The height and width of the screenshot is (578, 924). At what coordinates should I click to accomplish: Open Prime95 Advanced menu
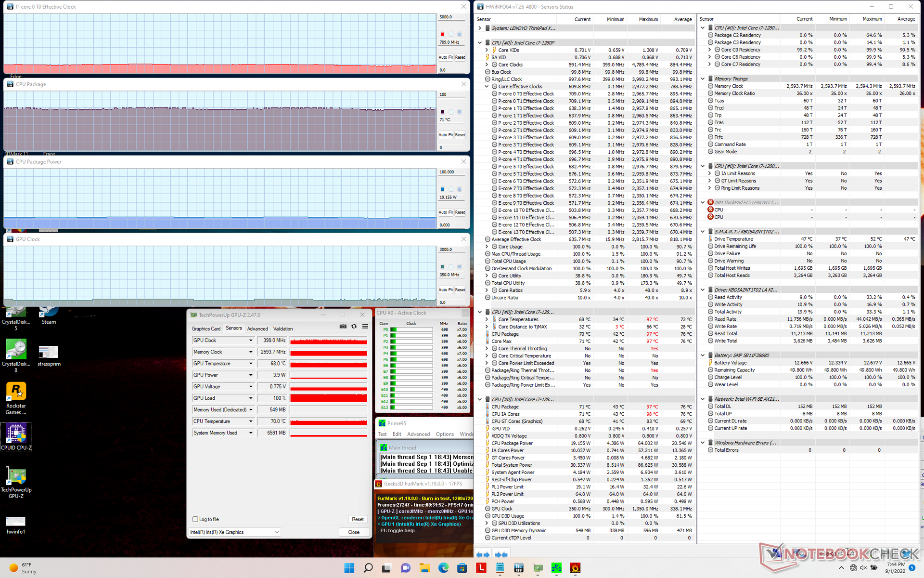pos(418,434)
